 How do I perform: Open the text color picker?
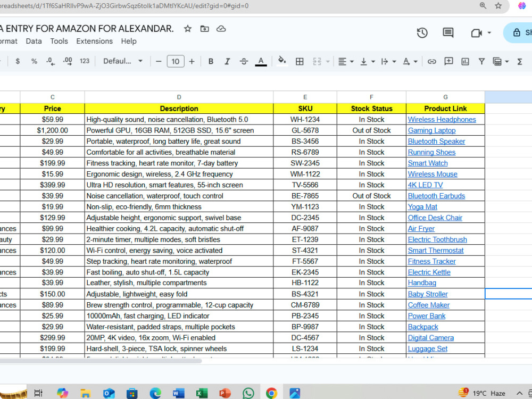tap(261, 61)
